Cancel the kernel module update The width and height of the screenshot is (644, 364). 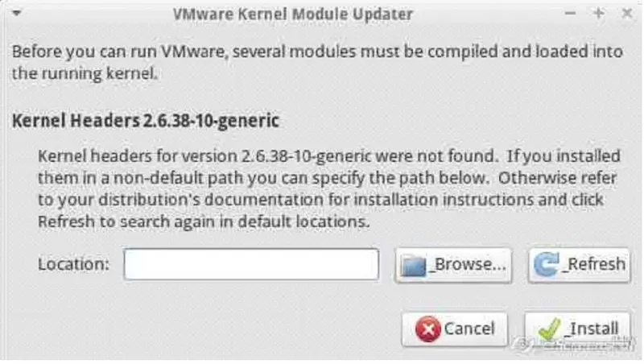(454, 329)
